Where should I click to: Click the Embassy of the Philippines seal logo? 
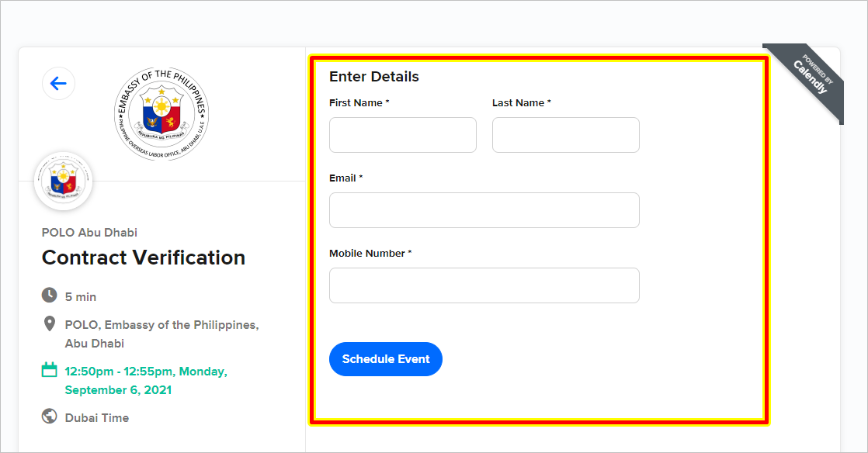tap(161, 114)
